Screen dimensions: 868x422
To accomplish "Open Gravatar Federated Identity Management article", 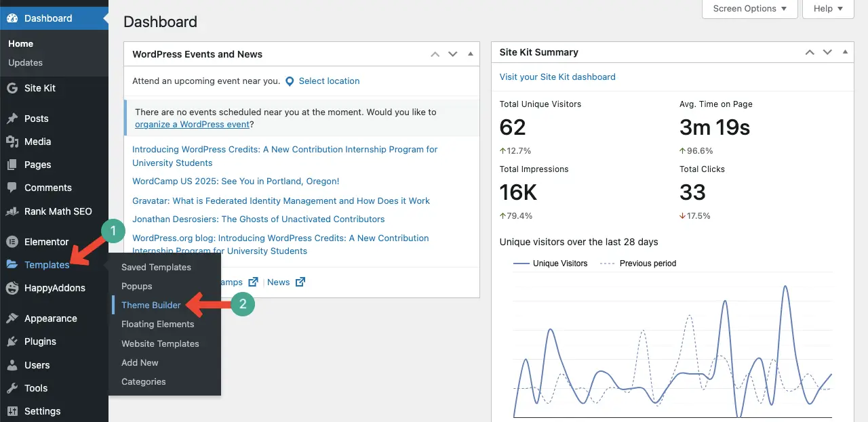I will click(x=281, y=201).
